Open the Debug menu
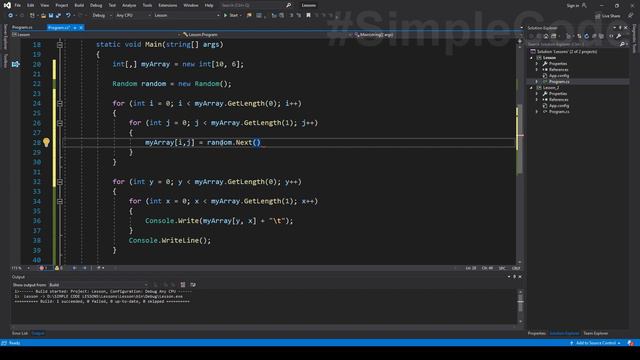This screenshot has width=640, height=360. [x=96, y=5]
